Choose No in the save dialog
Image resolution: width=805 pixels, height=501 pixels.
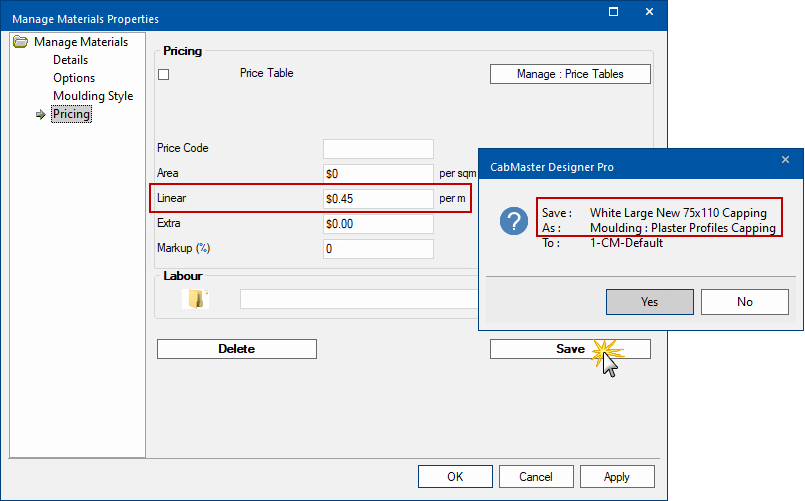click(744, 301)
